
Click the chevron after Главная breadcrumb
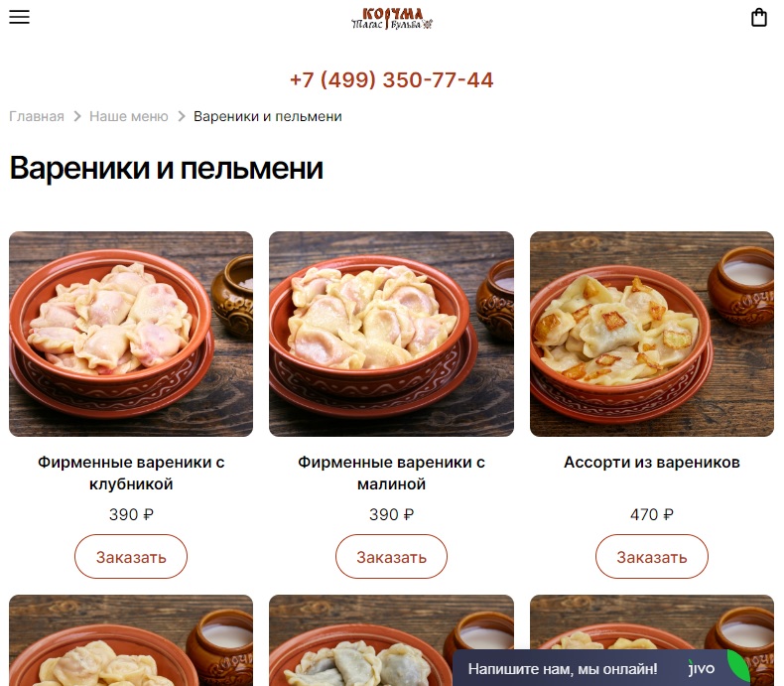click(x=77, y=116)
